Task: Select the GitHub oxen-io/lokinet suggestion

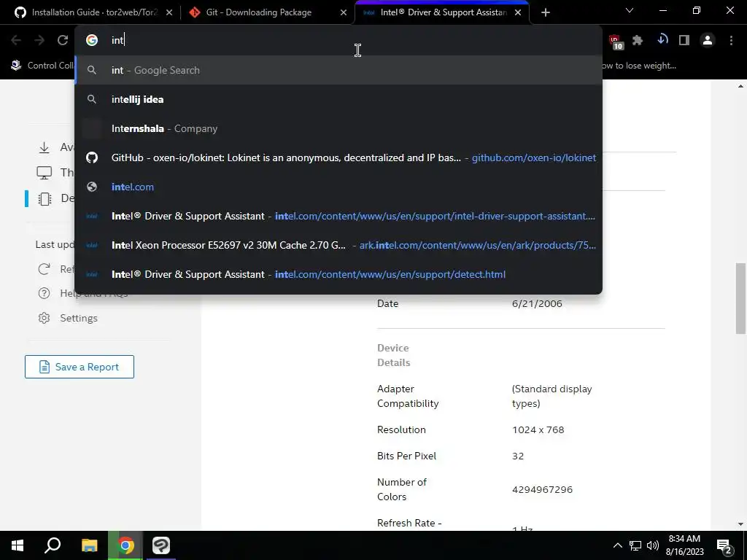Action: [338, 157]
